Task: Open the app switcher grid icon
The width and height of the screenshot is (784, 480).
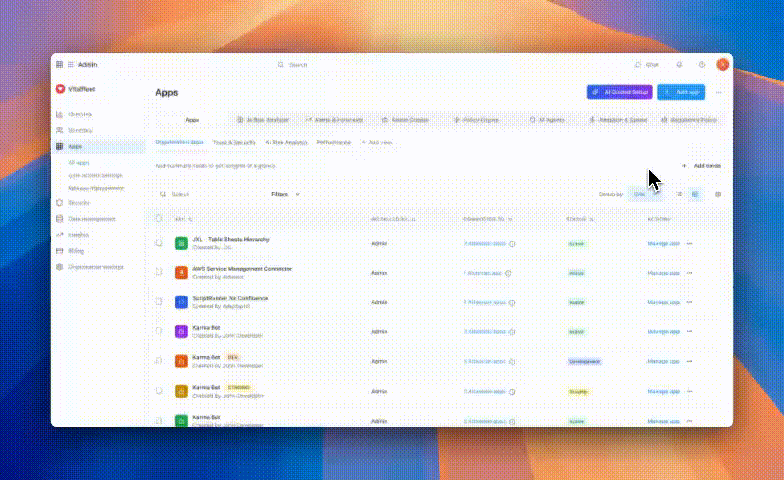Action: (x=60, y=64)
